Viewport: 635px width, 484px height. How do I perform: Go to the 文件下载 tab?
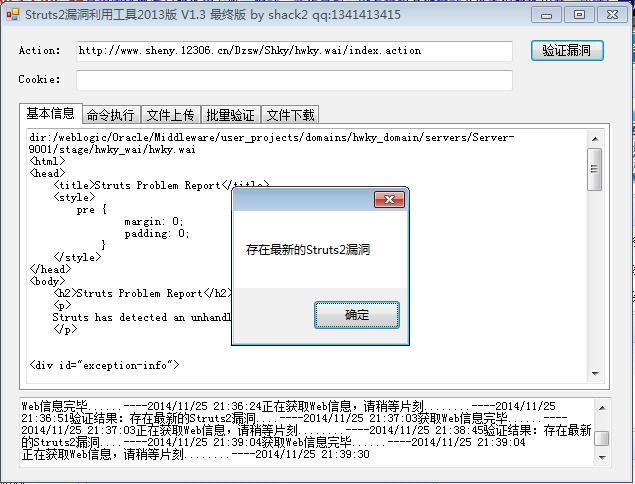pyautogui.click(x=290, y=115)
